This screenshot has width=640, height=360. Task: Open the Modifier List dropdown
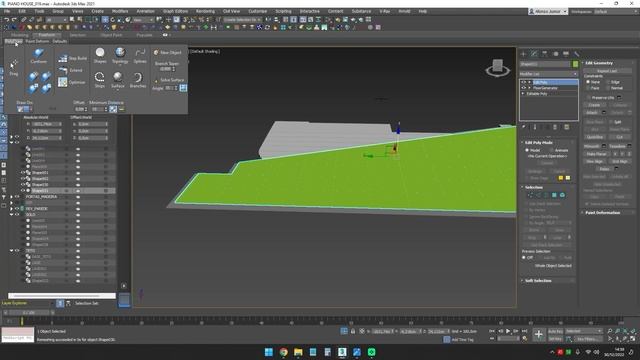coord(548,74)
